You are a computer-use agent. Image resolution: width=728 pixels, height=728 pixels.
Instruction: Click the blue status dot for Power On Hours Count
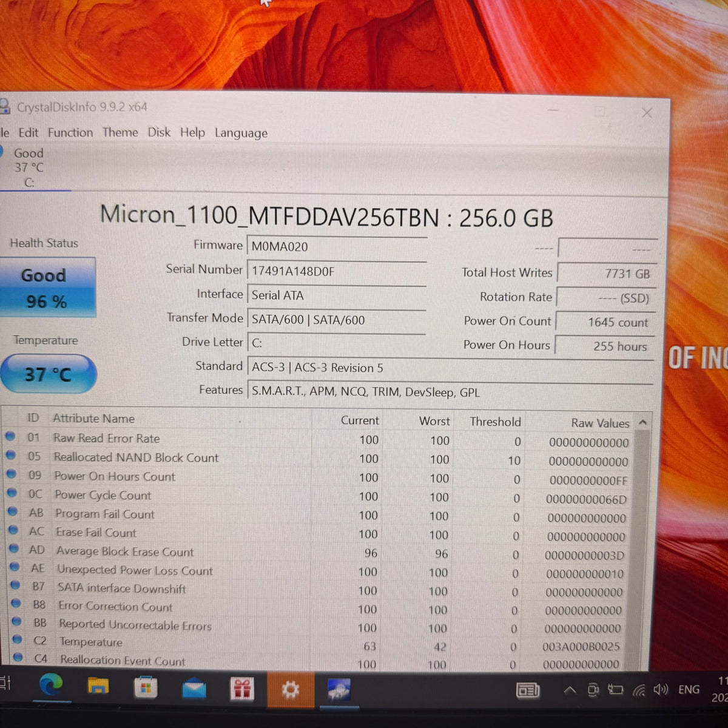[11, 473]
